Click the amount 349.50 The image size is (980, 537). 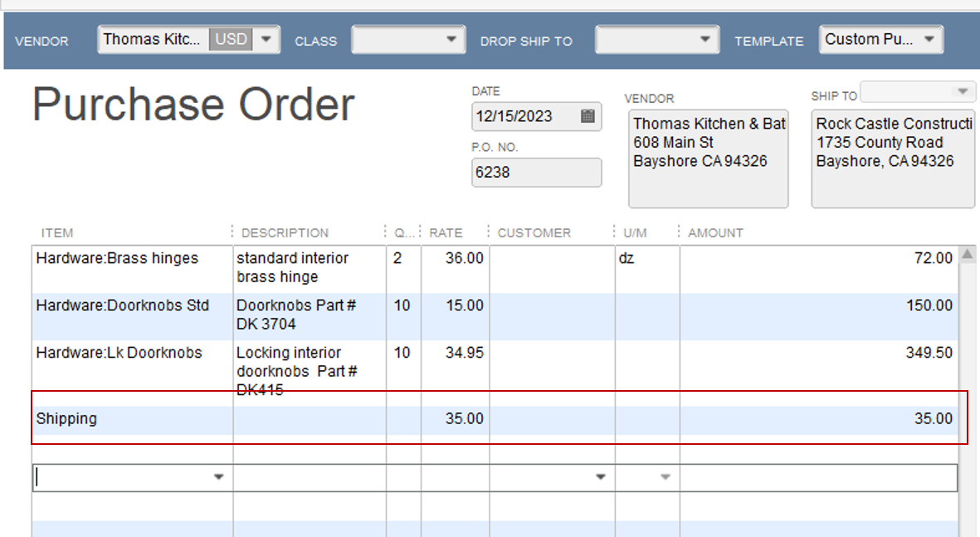pos(929,353)
